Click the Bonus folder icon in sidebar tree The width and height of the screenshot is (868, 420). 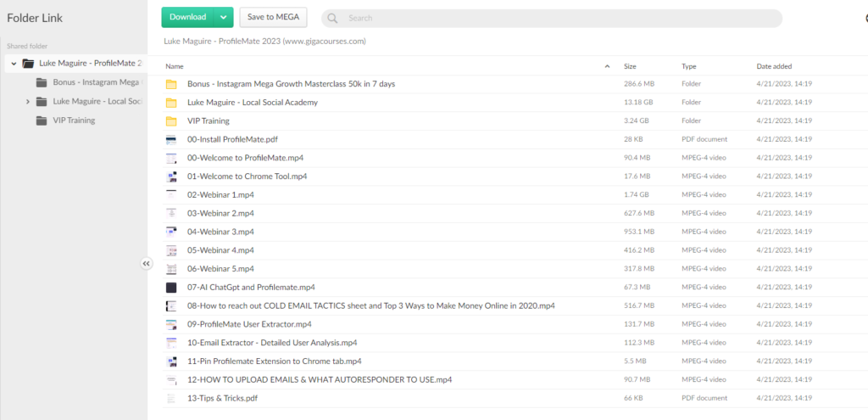point(42,82)
